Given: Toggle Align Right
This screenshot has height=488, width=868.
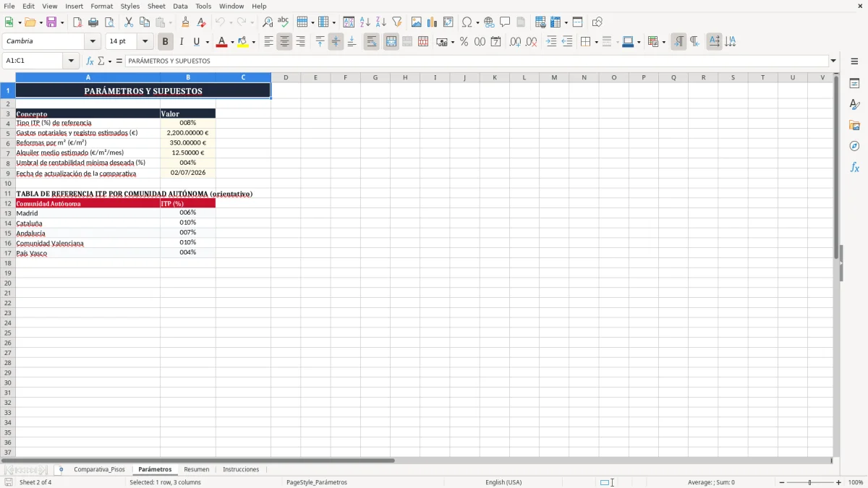Looking at the screenshot, I should (x=300, y=42).
